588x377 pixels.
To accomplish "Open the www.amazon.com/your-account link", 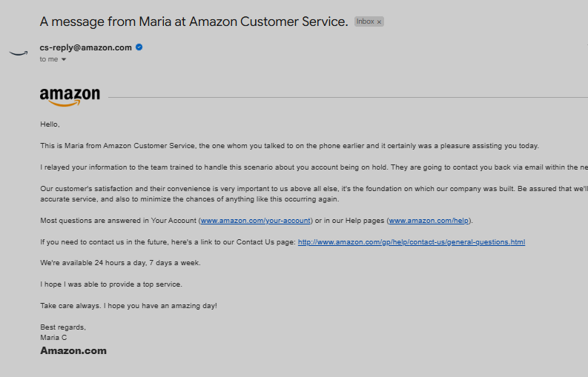I will point(255,221).
